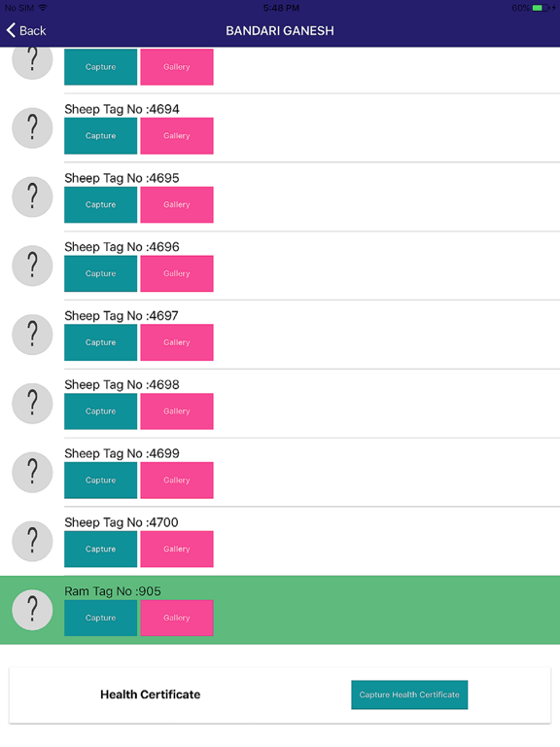Capture photo for Sheep Tag 4700
Screen dimensions: 560x747
pos(100,549)
